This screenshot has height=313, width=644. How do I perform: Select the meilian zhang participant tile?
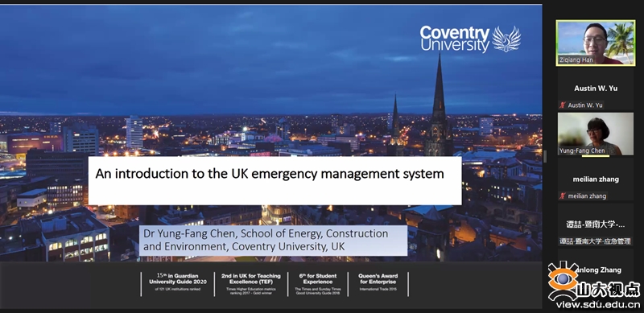click(x=596, y=179)
